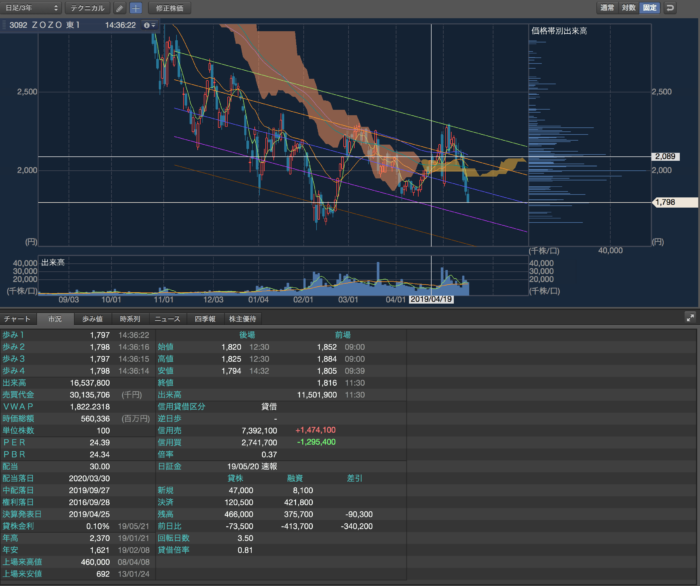Click the PBR value 24.34
700x586 pixels.
100,454
